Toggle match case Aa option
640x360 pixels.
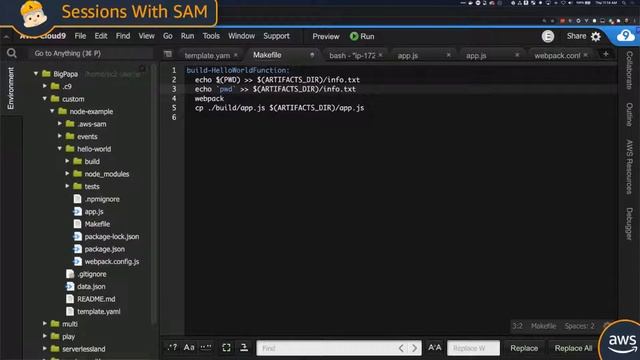pos(189,348)
